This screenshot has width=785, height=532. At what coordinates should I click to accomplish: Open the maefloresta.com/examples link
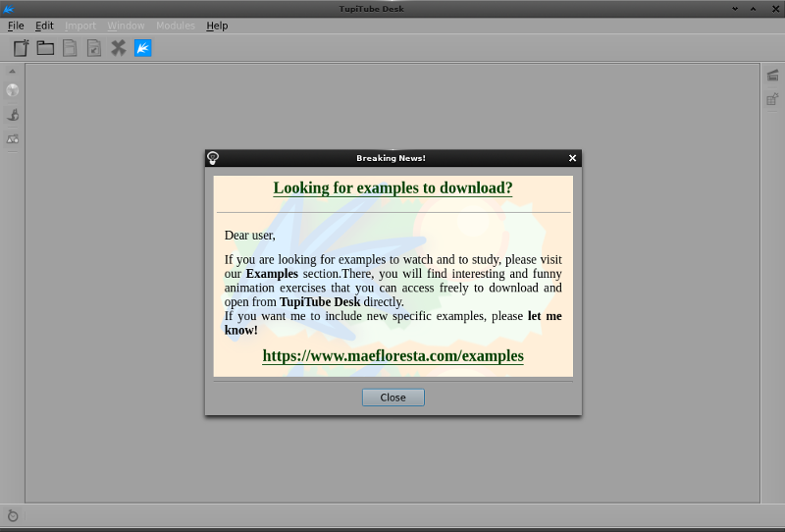click(393, 355)
